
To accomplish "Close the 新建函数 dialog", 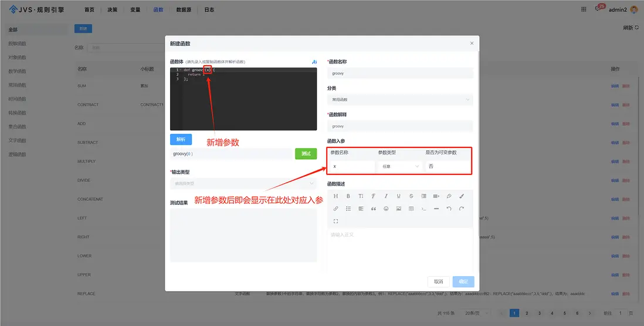I will pos(472,43).
